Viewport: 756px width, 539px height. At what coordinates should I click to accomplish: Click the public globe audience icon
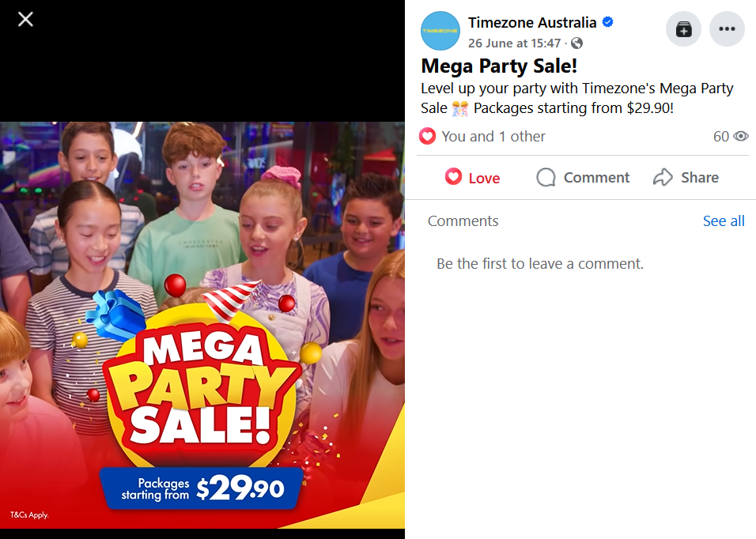click(x=576, y=43)
